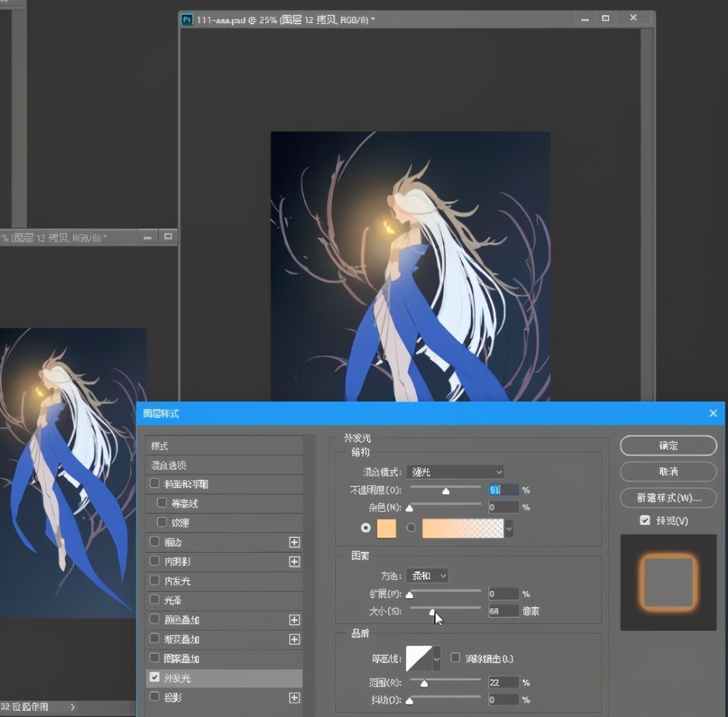
Task: Click the 大小 (Size) value input field
Action: click(x=503, y=611)
